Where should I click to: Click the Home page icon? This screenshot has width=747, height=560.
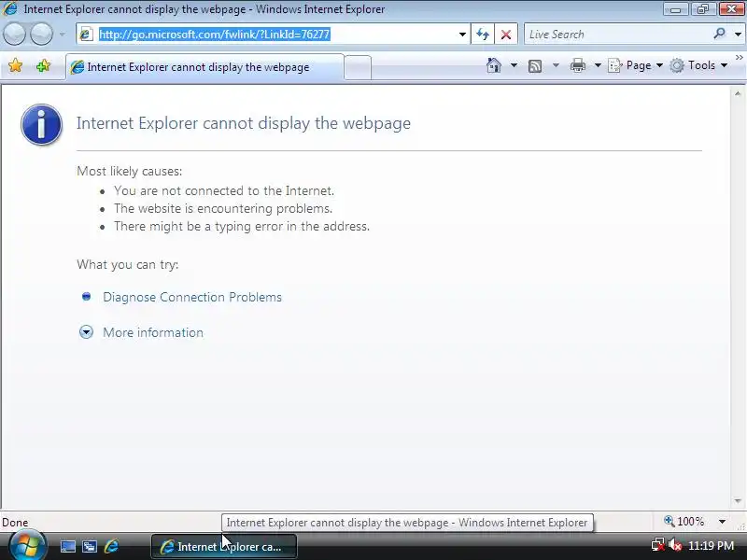point(494,65)
